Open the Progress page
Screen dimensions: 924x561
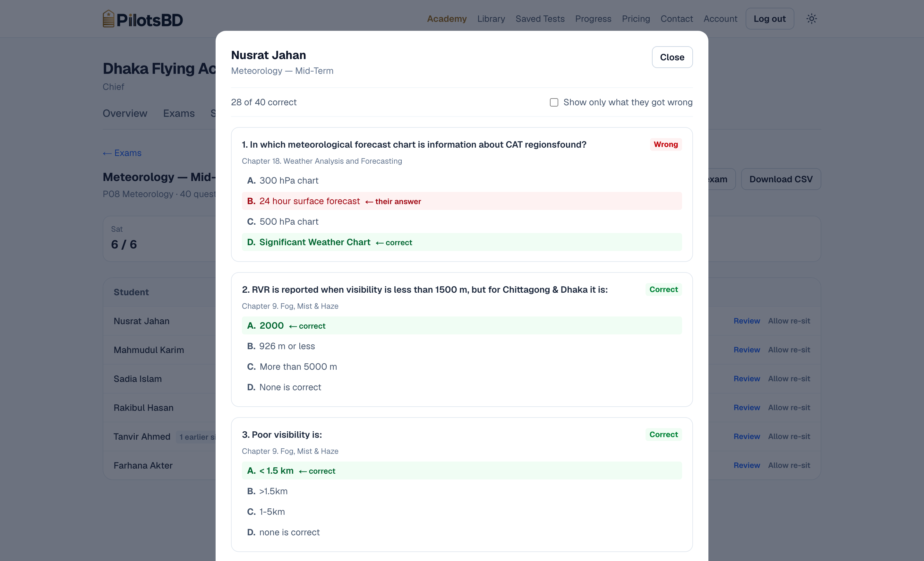point(593,19)
